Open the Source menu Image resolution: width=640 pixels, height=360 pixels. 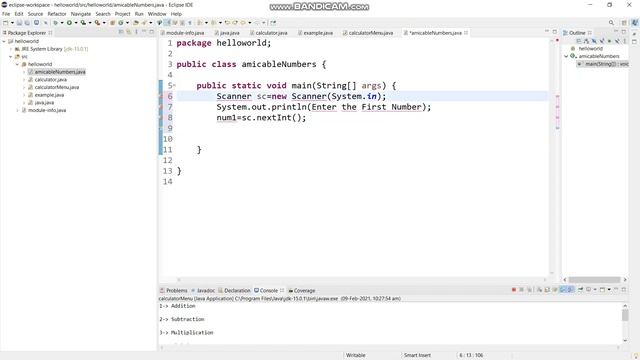pos(35,14)
